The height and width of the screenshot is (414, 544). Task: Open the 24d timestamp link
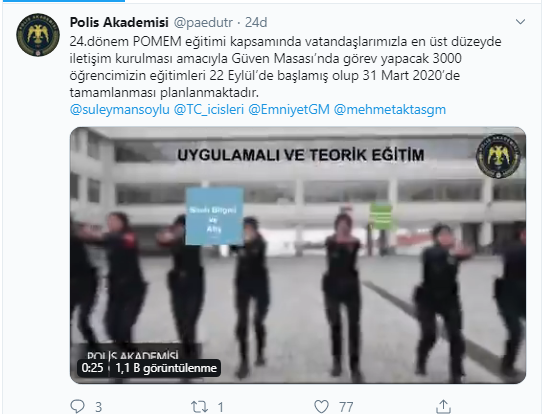pos(256,23)
